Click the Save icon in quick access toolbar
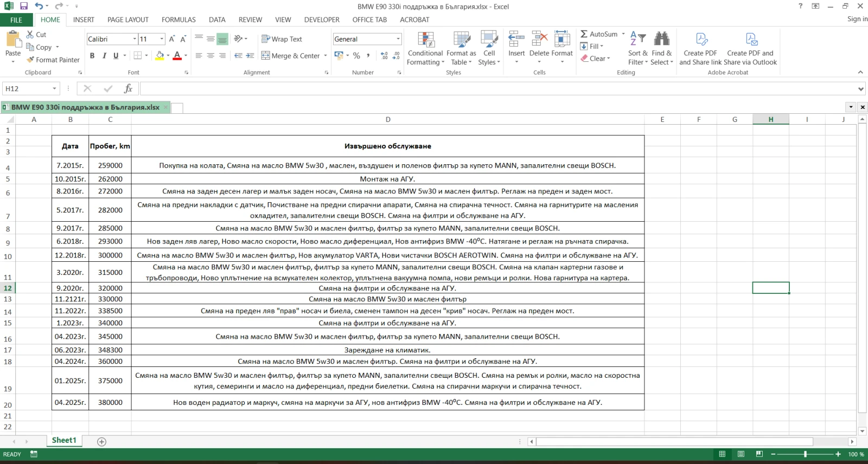Image resolution: width=868 pixels, height=464 pixels. click(x=23, y=6)
